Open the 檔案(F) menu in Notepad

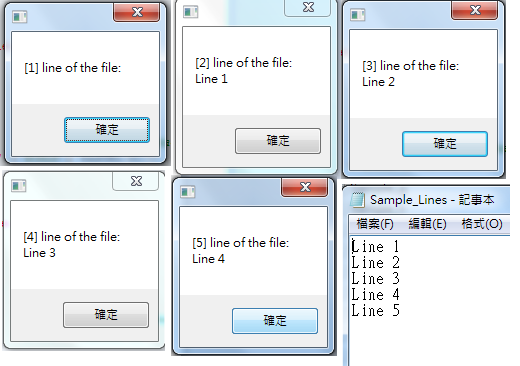[x=375, y=224]
